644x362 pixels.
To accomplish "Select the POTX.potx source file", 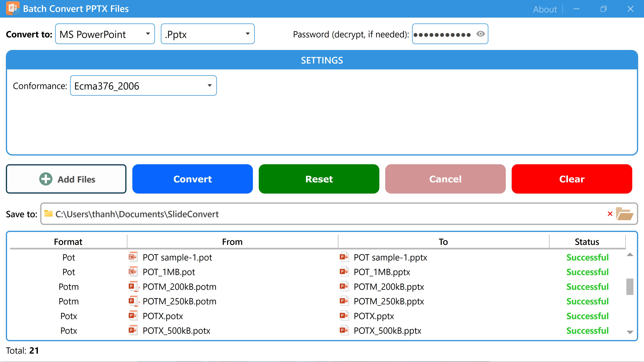I will tap(163, 316).
